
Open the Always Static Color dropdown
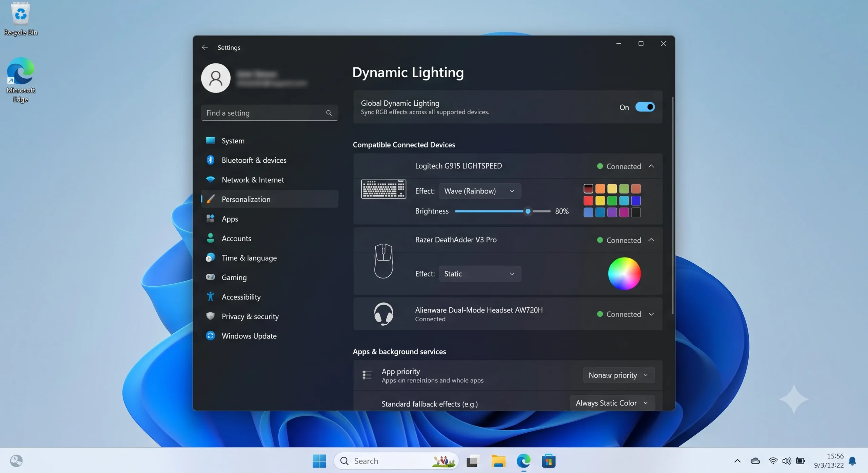(x=612, y=403)
